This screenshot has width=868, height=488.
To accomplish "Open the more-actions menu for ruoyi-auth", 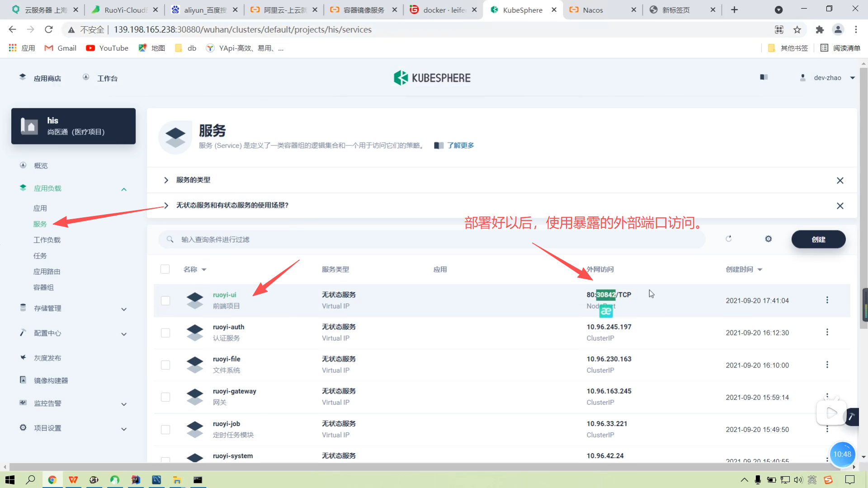I will click(827, 332).
